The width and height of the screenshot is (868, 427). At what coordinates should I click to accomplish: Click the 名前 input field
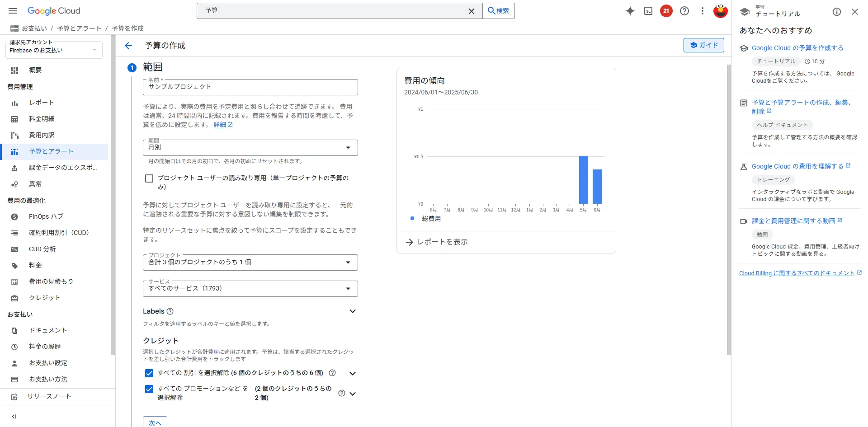[250, 88]
